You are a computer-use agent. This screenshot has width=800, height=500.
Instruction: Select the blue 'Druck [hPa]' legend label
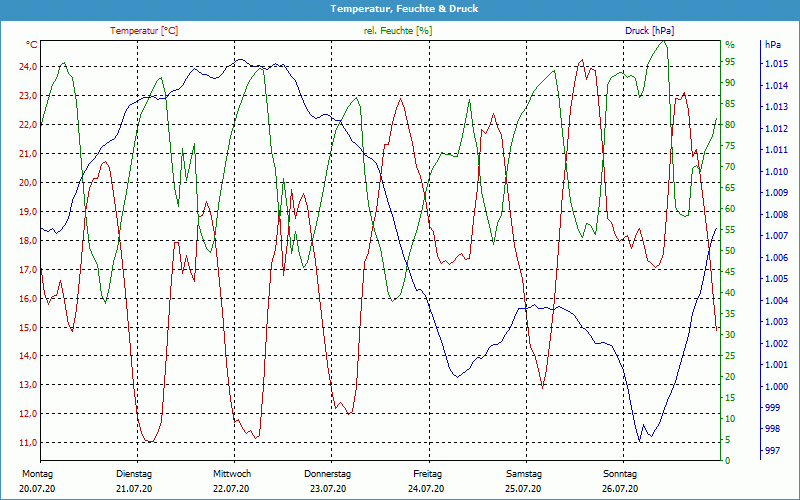(649, 31)
